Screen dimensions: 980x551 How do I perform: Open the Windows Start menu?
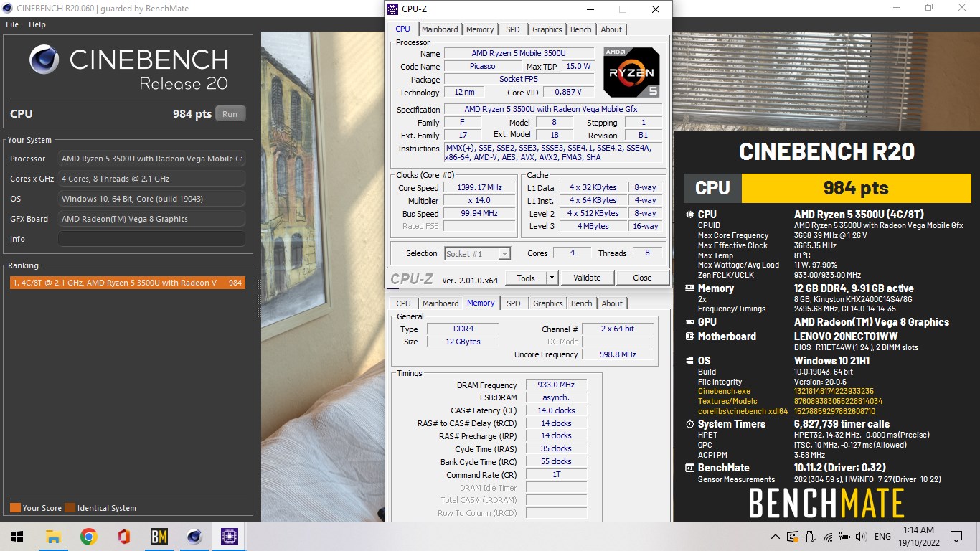click(17, 537)
